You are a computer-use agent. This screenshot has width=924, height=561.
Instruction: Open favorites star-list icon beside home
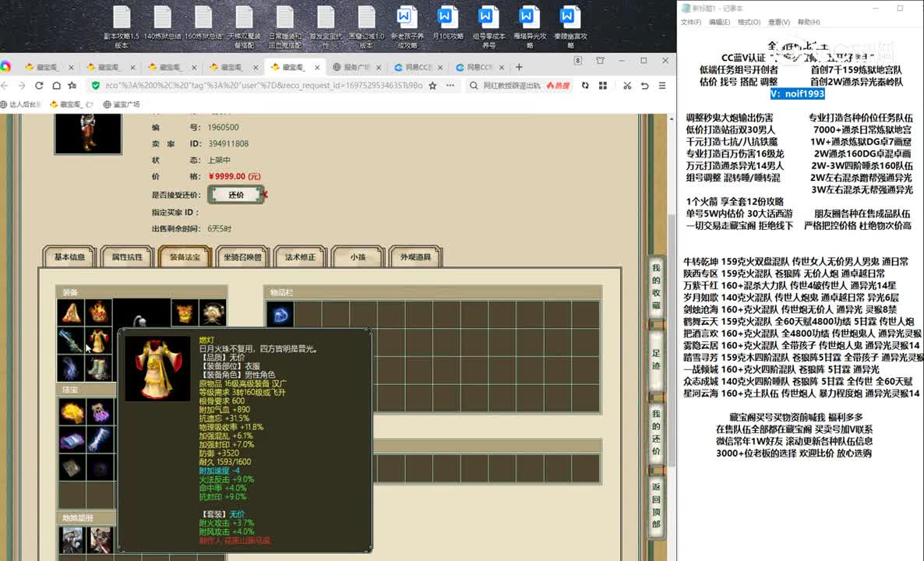[x=72, y=86]
